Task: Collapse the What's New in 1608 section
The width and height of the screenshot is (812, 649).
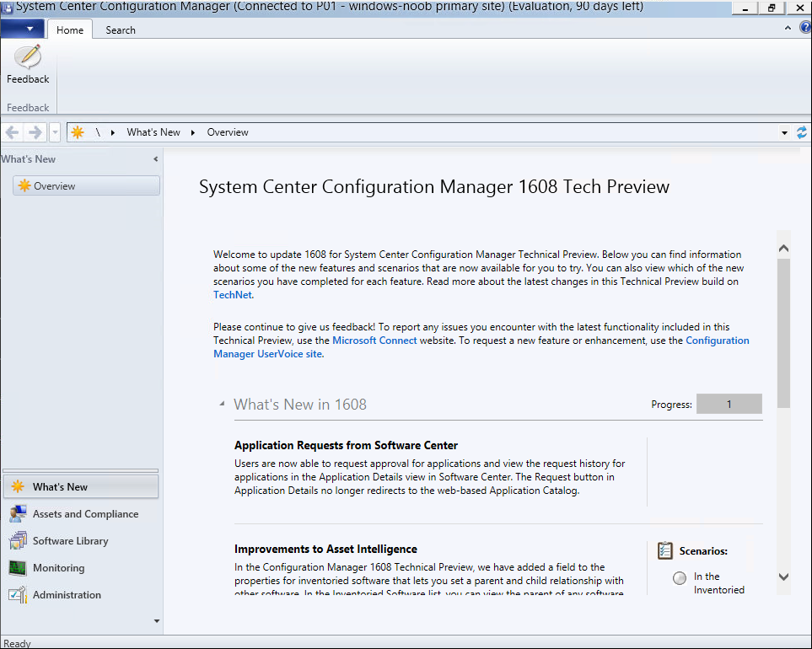Action: point(222,403)
